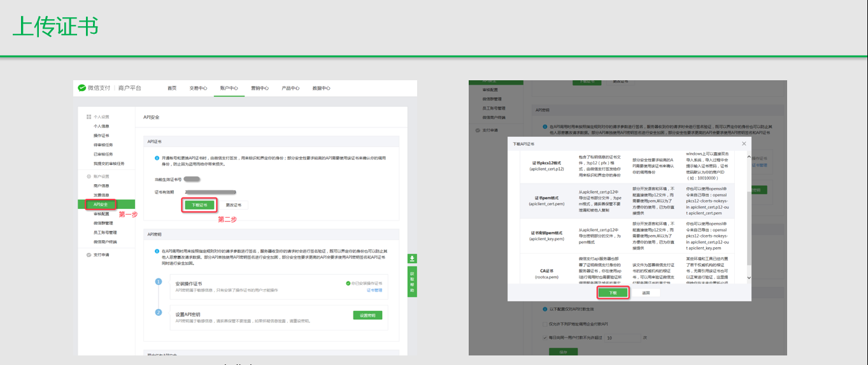Open 交易中心 tab
This screenshot has width=868, height=365.
point(198,88)
